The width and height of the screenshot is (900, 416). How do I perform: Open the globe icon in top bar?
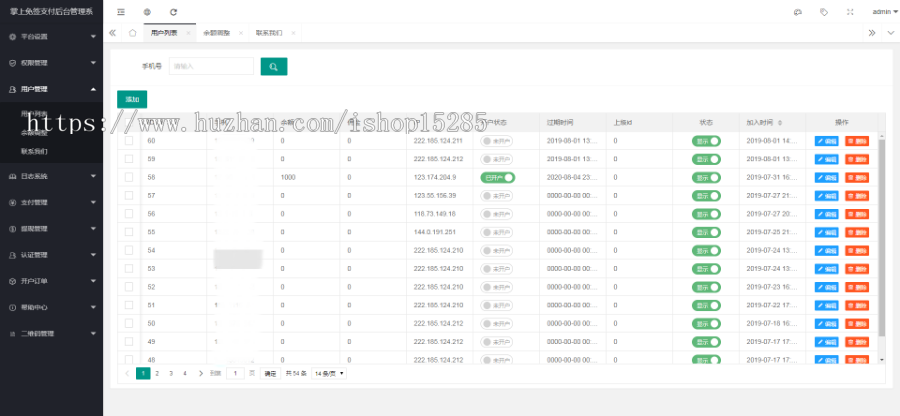(x=147, y=12)
